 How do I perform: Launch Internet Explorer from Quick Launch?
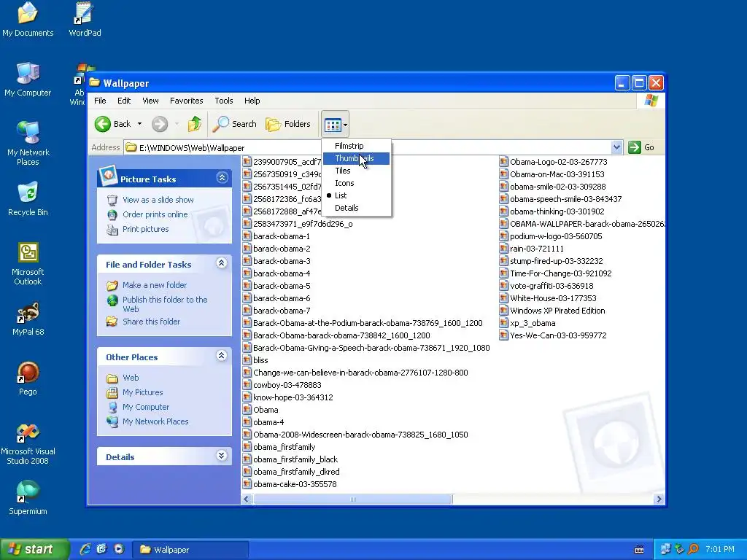(85, 549)
